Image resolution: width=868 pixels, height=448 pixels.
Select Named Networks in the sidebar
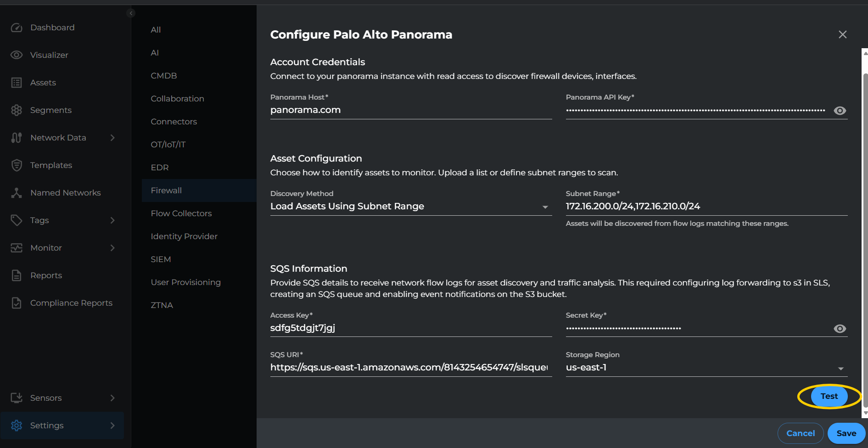coord(65,192)
